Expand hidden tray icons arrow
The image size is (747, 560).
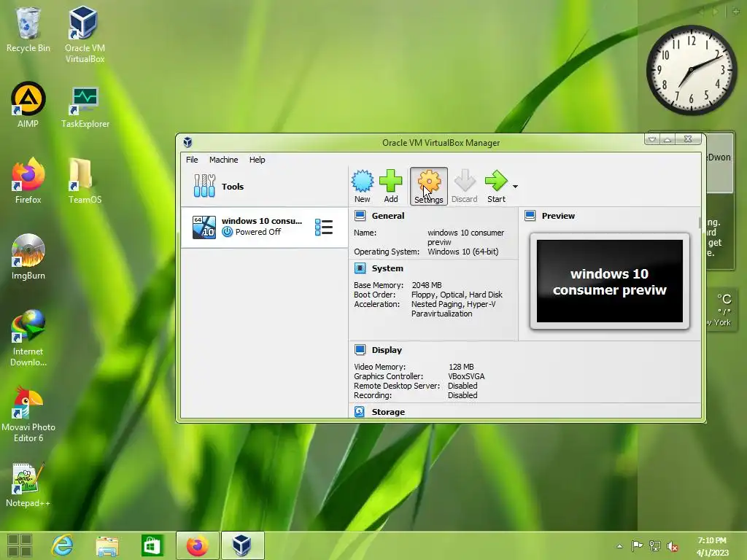point(619,546)
